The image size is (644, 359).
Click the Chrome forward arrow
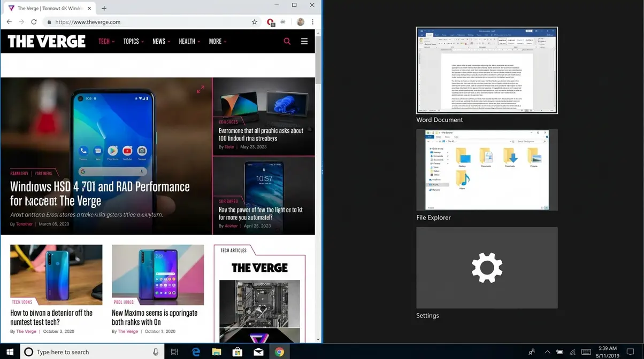pos(21,22)
